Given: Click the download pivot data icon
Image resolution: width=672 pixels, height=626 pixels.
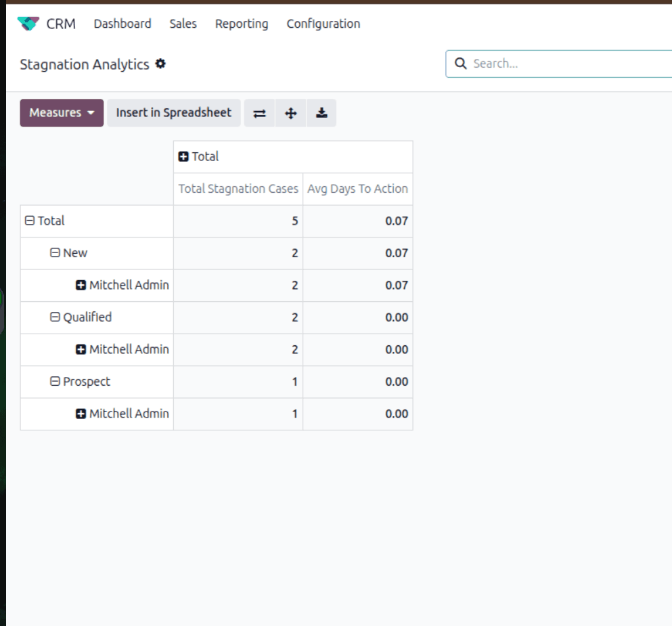Looking at the screenshot, I should 322,113.
